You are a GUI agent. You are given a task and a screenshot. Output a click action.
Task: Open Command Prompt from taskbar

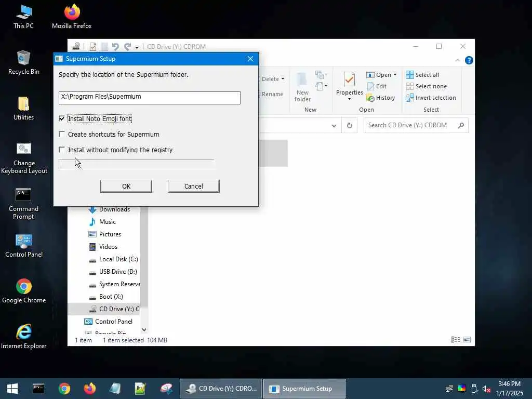[38, 389]
